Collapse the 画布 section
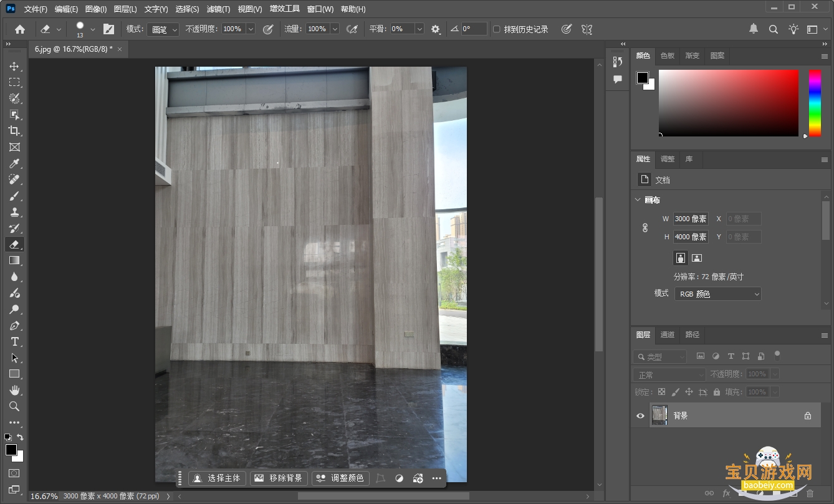This screenshot has width=834, height=504. 638,200
